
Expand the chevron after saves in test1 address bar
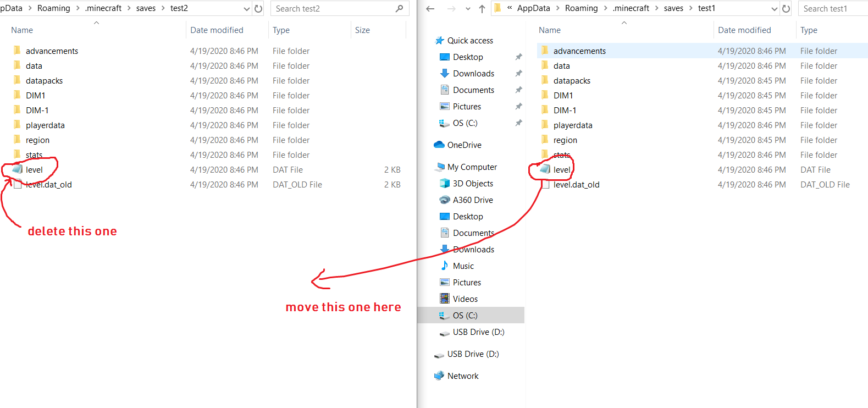[691, 8]
